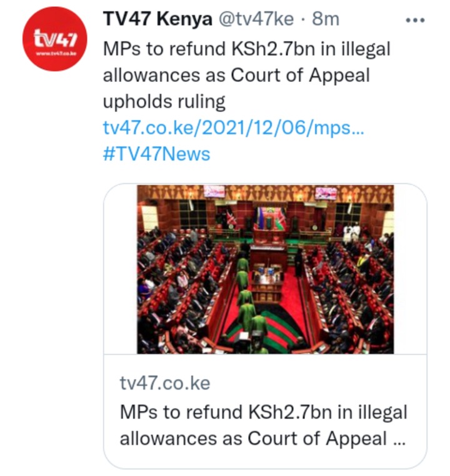The image size is (450, 476).
Task: Open the @tv47ke handle profile link
Action: (256, 19)
